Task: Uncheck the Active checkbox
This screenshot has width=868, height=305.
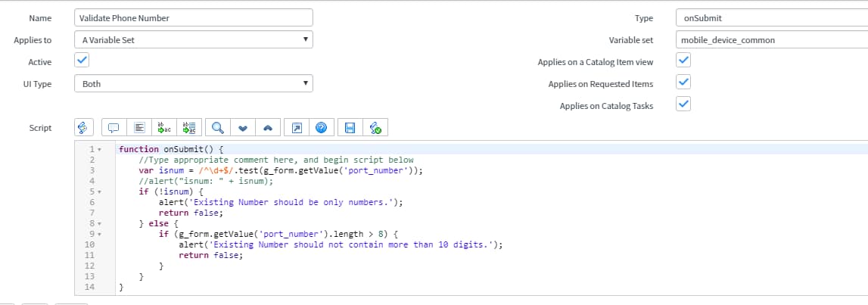Action: pos(82,61)
